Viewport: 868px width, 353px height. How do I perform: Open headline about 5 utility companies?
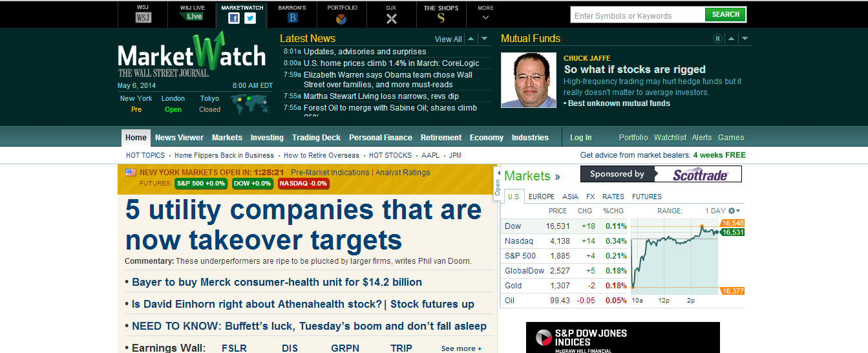[304, 225]
